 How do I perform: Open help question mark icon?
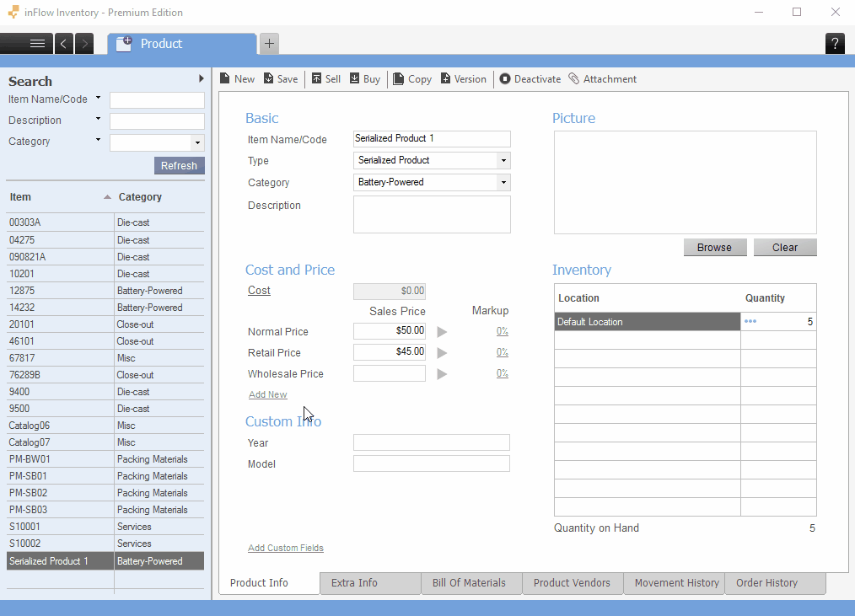pyautogui.click(x=835, y=44)
